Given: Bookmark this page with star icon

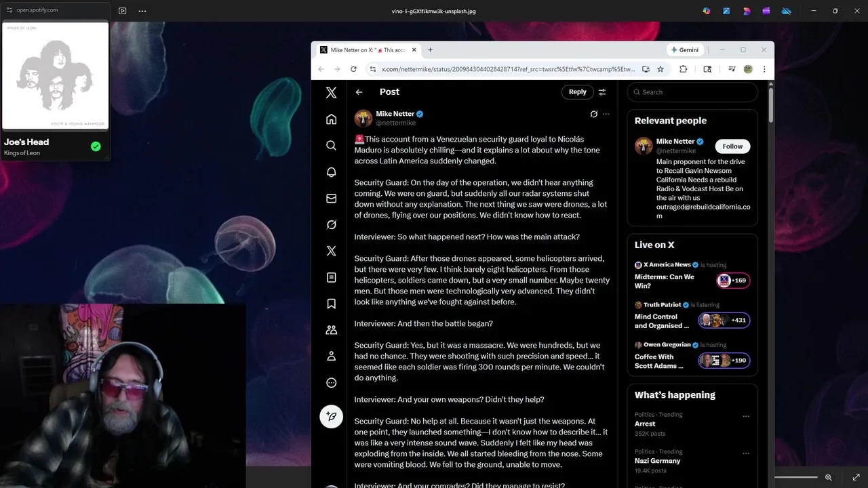Looking at the screenshot, I should pyautogui.click(x=660, y=69).
